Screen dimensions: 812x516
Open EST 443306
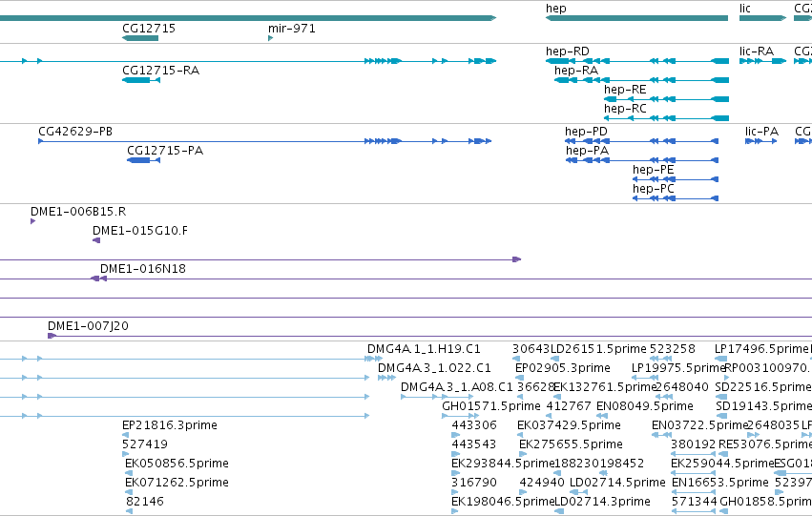click(x=474, y=425)
